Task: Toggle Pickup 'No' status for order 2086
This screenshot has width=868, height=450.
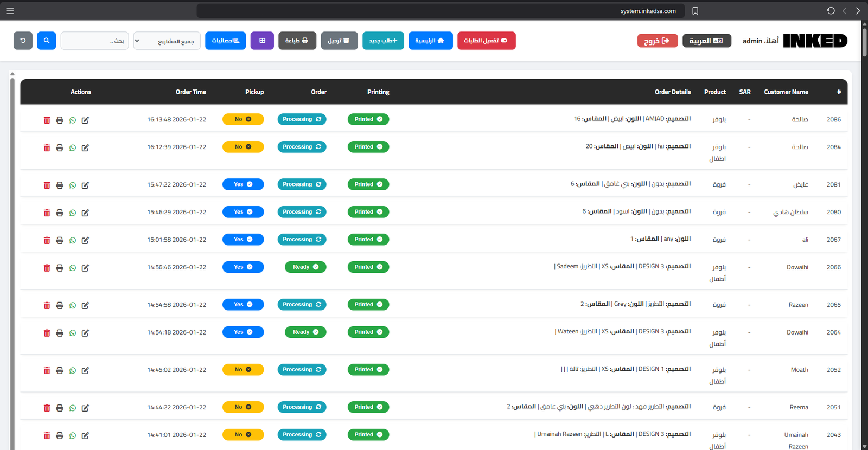Action: [x=243, y=119]
